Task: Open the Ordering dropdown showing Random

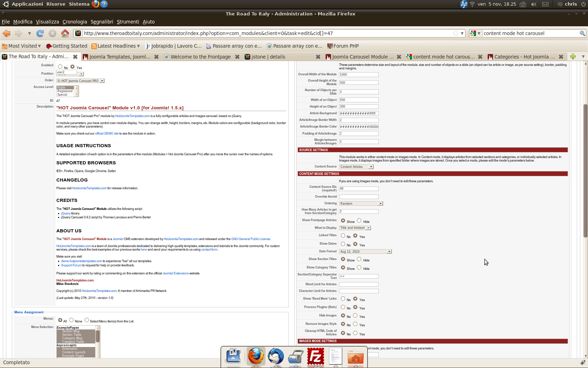Action: pos(361,204)
